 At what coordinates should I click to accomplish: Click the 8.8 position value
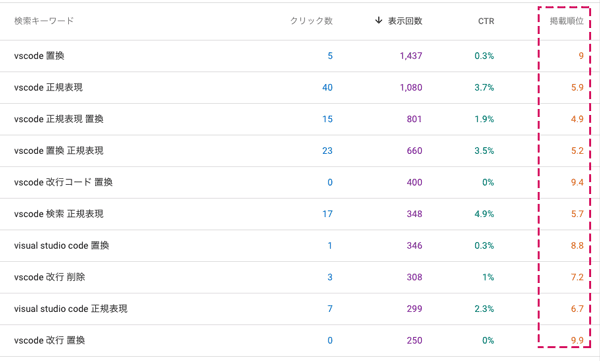coord(577,245)
